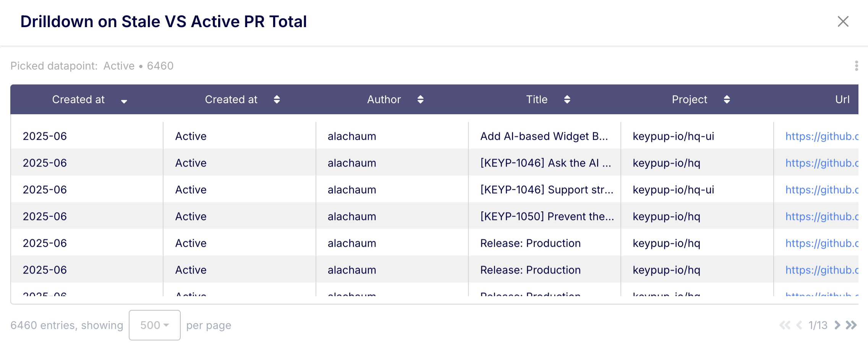Screen dimensions: 868x350
Task: Sort table by Title column
Action: [567, 100]
